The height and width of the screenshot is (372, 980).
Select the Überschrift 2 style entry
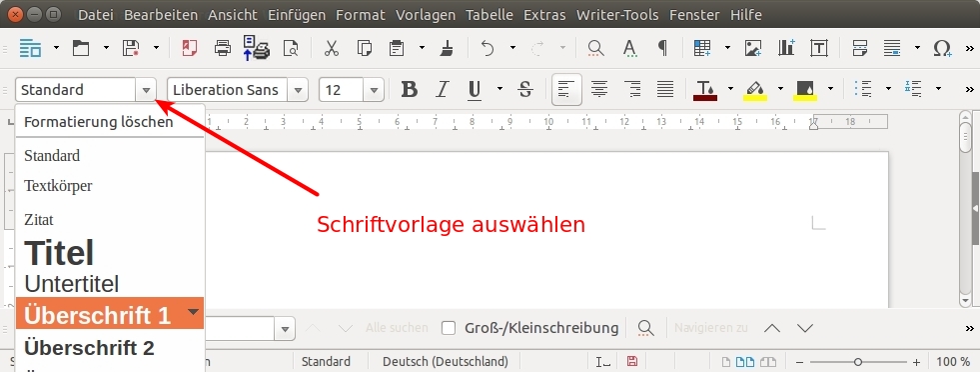click(x=89, y=348)
